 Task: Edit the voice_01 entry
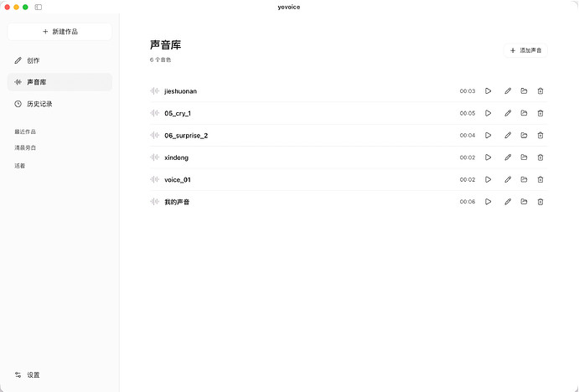508,179
